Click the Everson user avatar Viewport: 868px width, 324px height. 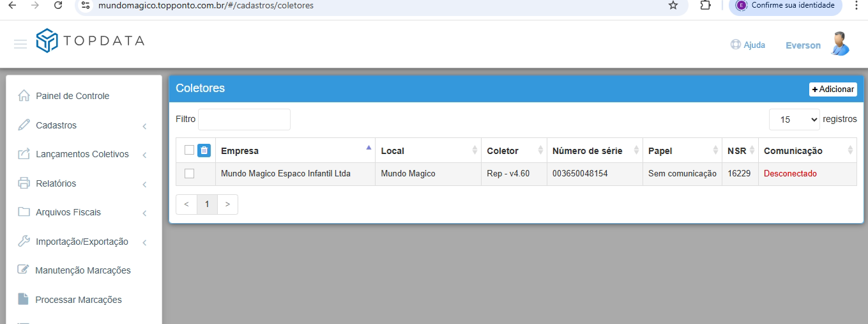point(840,44)
